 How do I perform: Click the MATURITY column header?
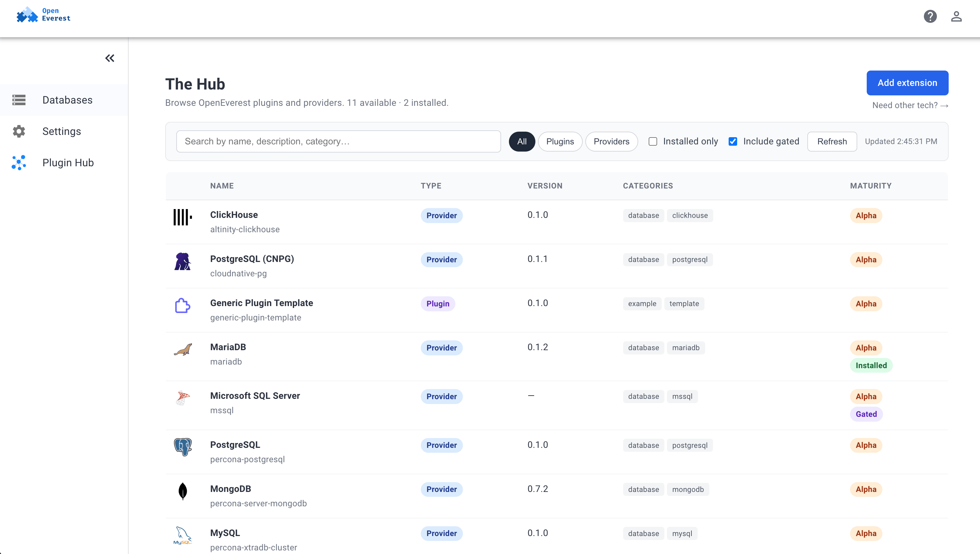coord(870,186)
